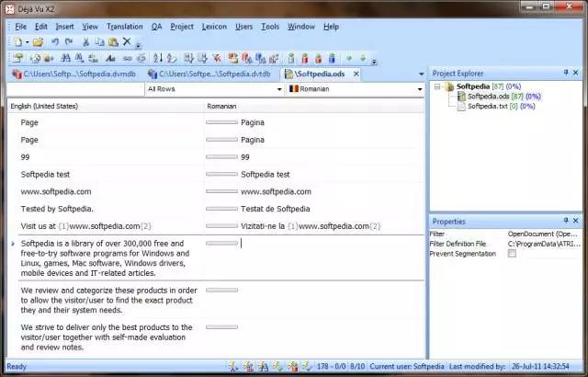
Task: Close the Softpedia.ods tab
Action: [356, 74]
